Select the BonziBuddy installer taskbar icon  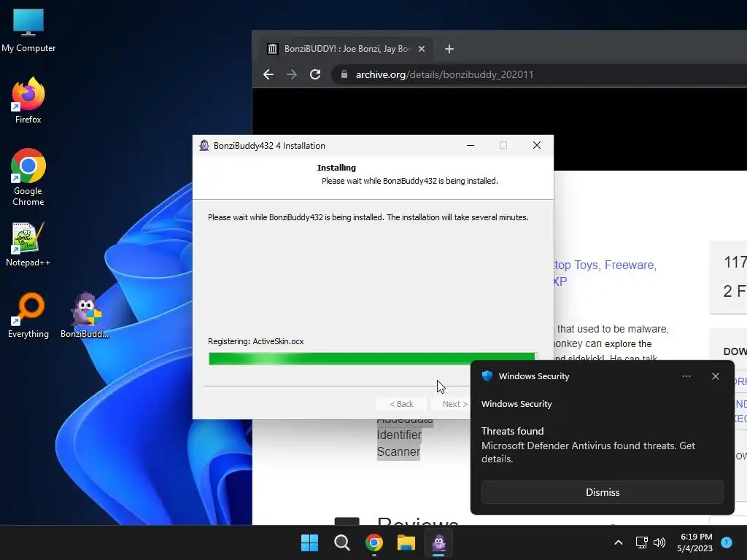click(x=438, y=542)
